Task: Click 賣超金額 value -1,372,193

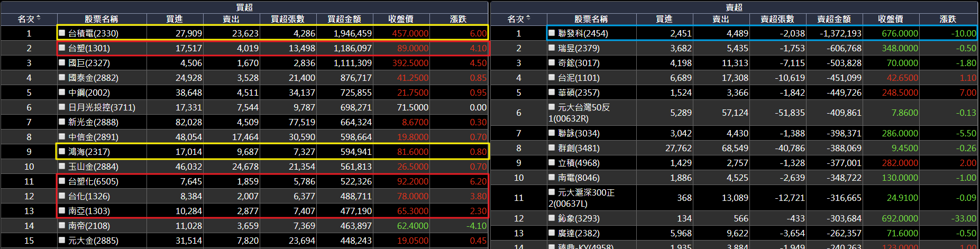Action: click(841, 33)
